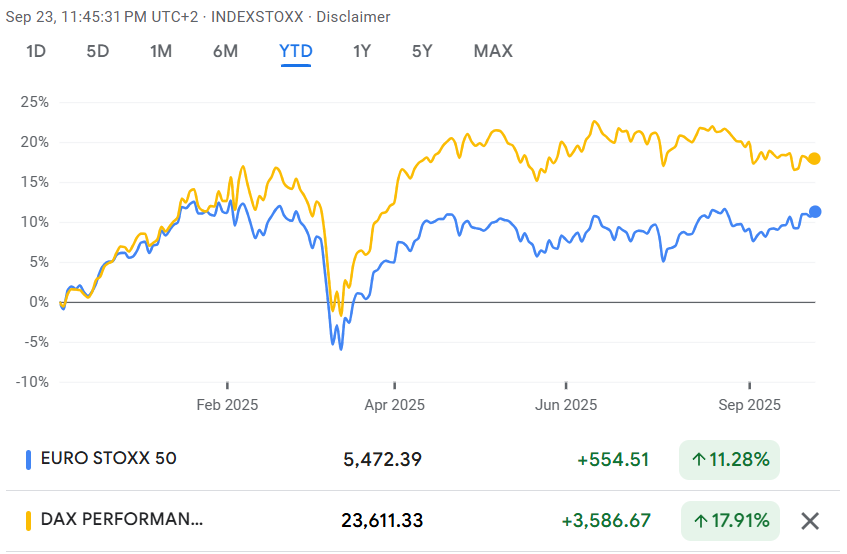The image size is (847, 554).
Task: Click the blue EURO STOXX 50 color marker
Action: (28, 460)
